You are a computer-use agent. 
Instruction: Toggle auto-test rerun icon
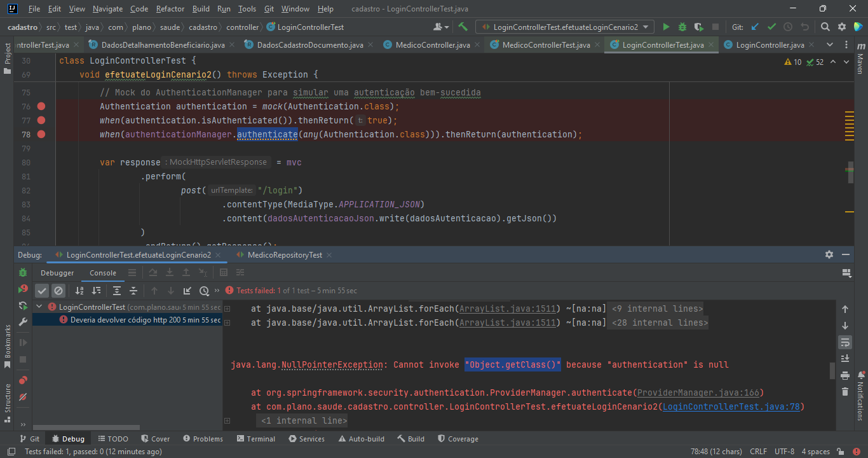pos(23,306)
